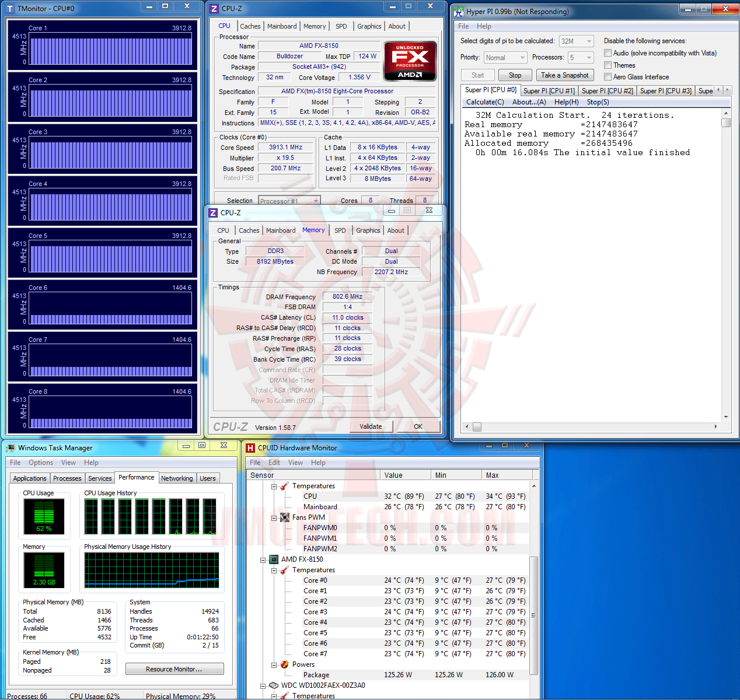
Task: Open the Priority dropdown set to Normal
Action: pyautogui.click(x=505, y=57)
